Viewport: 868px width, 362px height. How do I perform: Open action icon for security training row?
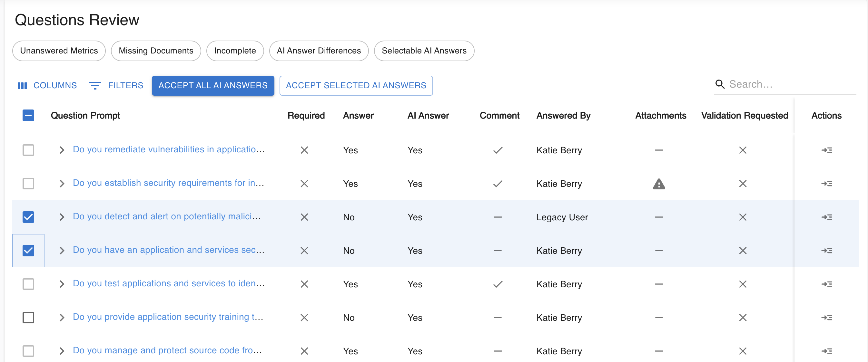(x=826, y=318)
